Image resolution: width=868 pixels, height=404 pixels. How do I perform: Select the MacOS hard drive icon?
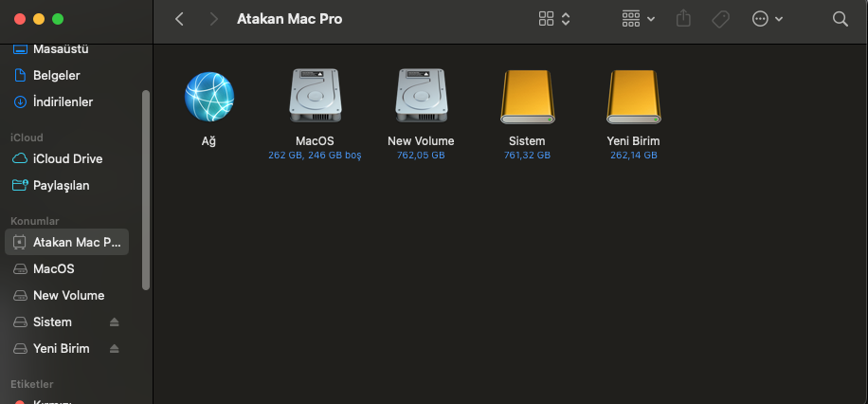315,97
